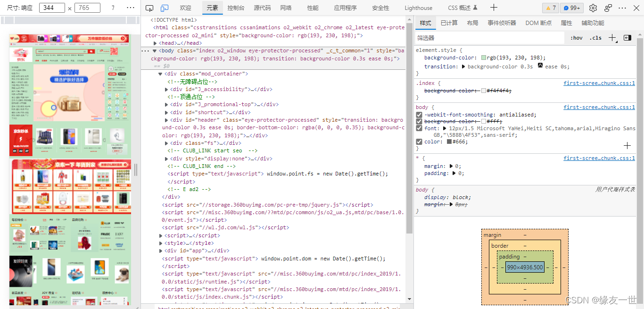Image resolution: width=644 pixels, height=309 pixels.
Task: Toggle :hov element state panel
Action: click(576, 38)
